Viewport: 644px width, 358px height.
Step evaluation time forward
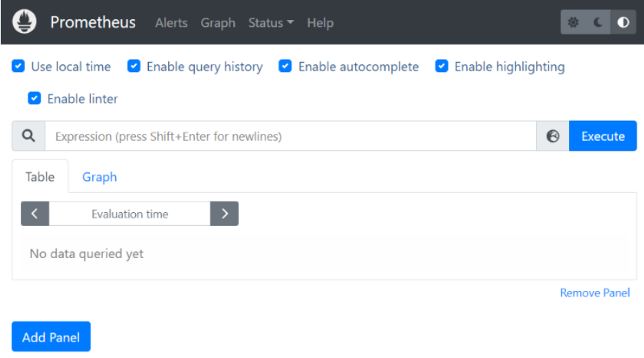pyautogui.click(x=224, y=213)
